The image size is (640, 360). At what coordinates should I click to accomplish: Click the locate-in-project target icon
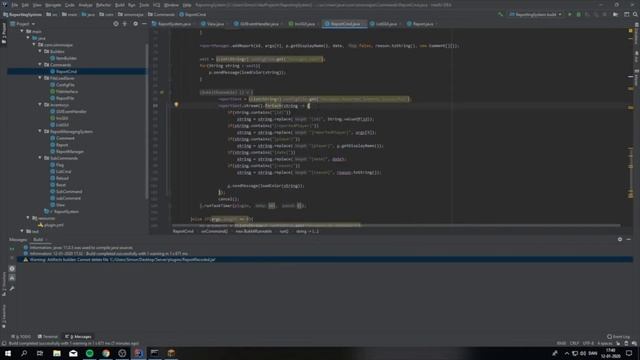point(116,24)
